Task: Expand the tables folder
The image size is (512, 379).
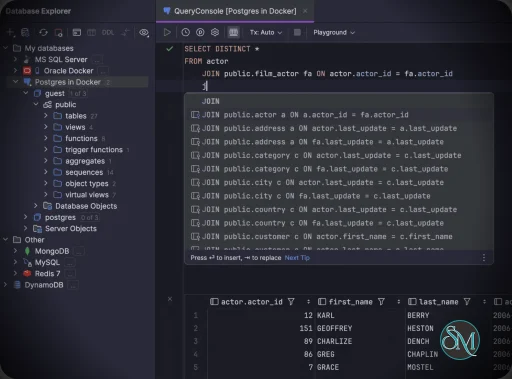Action: click(x=46, y=116)
